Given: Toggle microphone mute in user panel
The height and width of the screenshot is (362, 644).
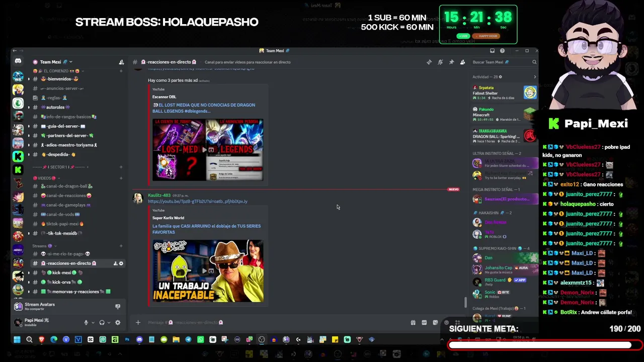Looking at the screenshot, I should click(x=86, y=323).
